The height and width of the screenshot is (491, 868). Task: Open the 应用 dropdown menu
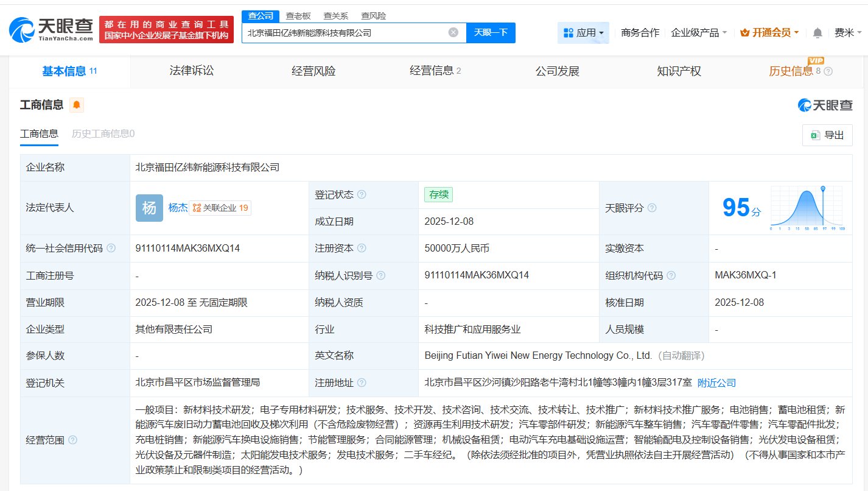tap(583, 33)
